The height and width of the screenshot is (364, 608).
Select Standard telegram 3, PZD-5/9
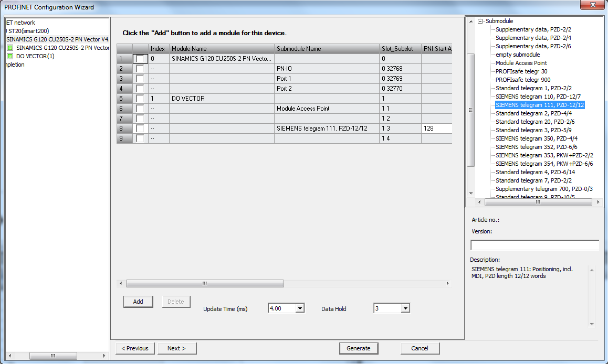click(533, 130)
